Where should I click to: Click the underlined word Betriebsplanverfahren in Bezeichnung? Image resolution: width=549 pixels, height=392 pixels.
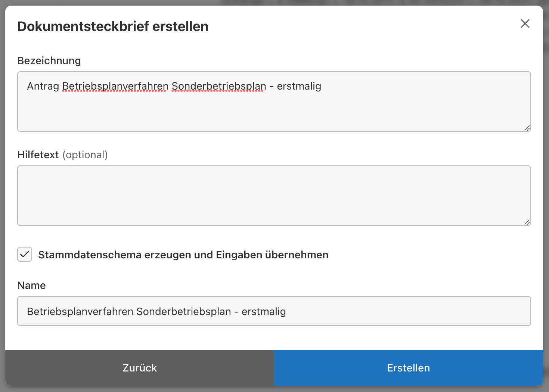(115, 86)
